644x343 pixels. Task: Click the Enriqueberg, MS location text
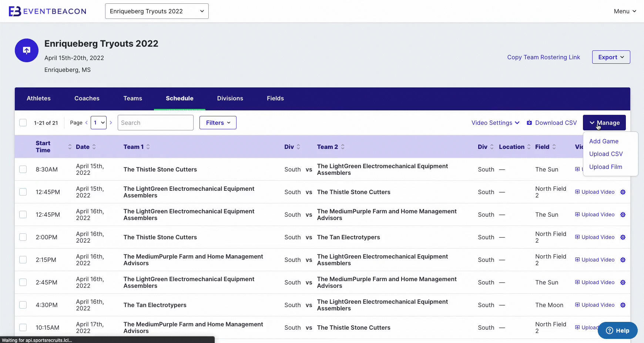point(67,70)
